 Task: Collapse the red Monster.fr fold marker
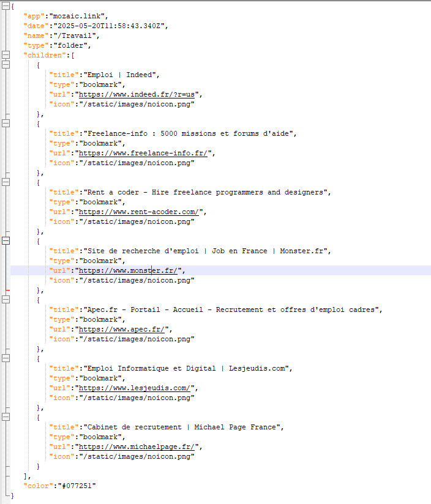[6, 241]
